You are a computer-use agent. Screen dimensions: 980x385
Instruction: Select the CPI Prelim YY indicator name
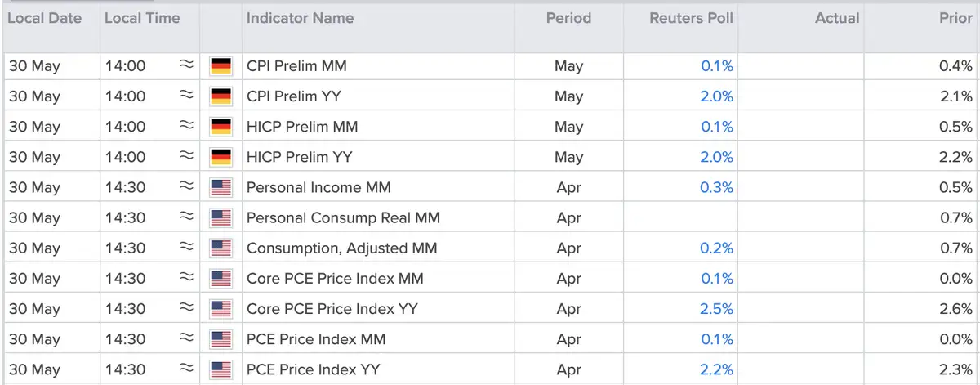[x=294, y=96]
